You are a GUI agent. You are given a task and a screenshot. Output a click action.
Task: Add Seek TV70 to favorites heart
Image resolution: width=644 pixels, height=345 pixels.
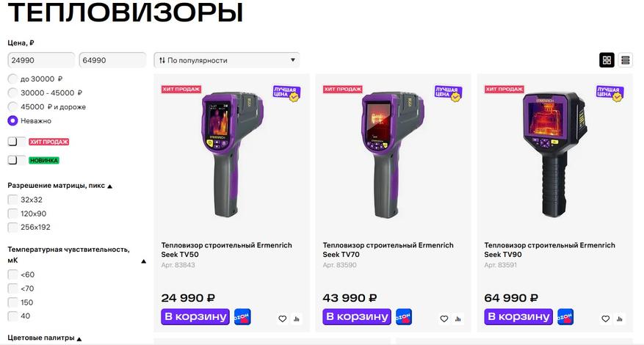click(x=444, y=319)
